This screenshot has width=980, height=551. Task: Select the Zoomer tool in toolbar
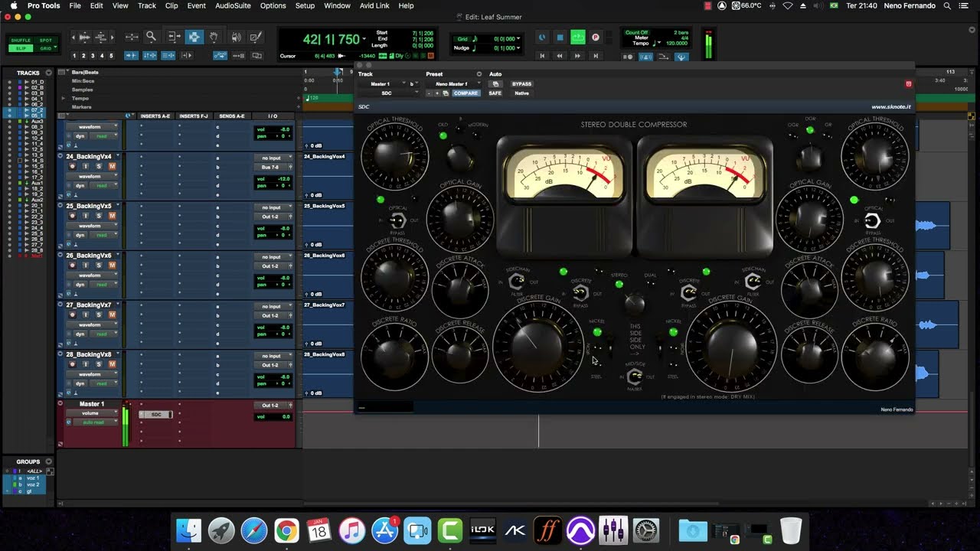[151, 37]
